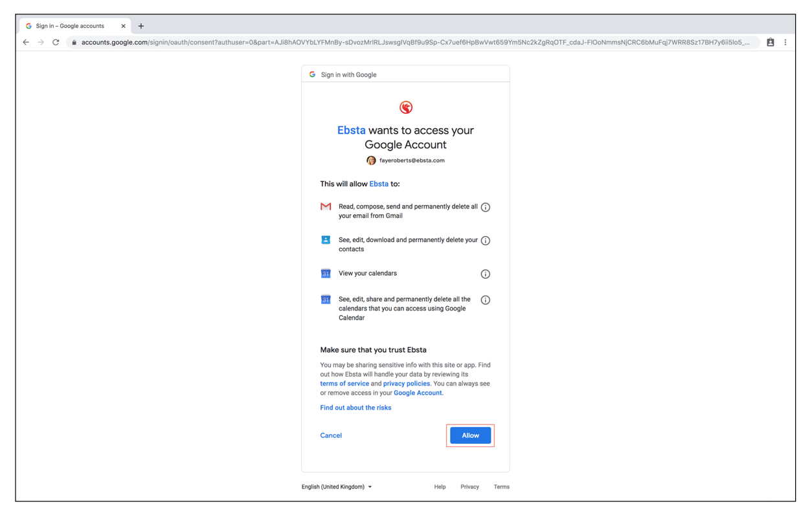Open the privacy policies link
812x515 pixels.
click(406, 384)
